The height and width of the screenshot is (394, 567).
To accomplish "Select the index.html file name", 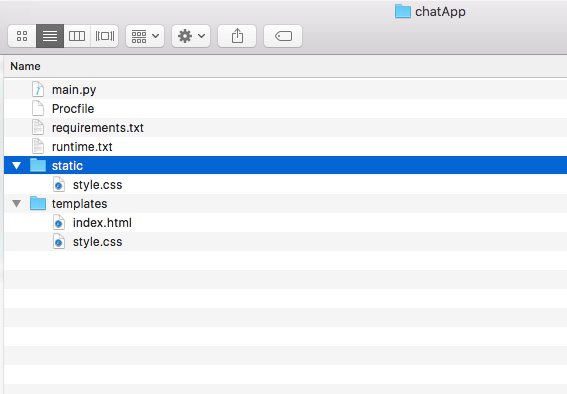I will click(102, 223).
